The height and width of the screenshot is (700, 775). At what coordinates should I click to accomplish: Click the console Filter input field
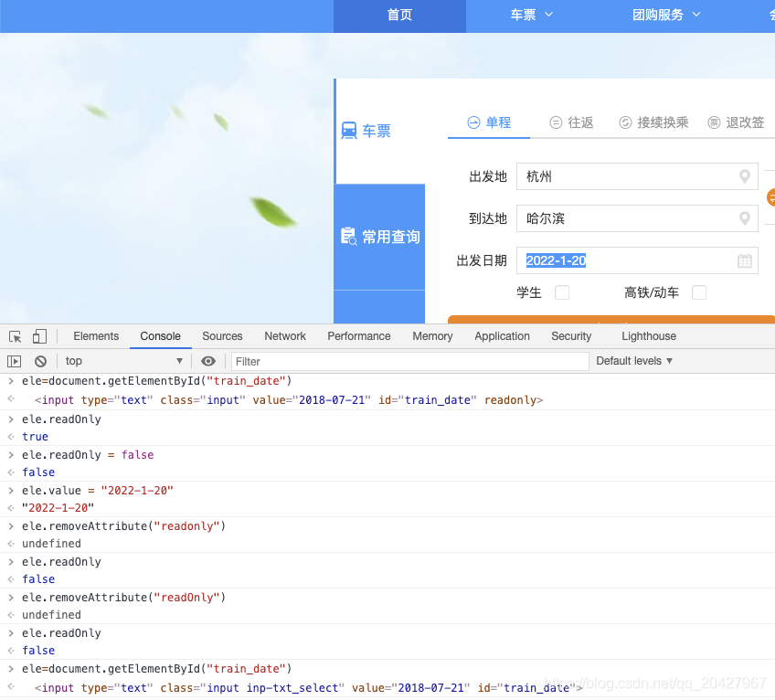[409, 361]
